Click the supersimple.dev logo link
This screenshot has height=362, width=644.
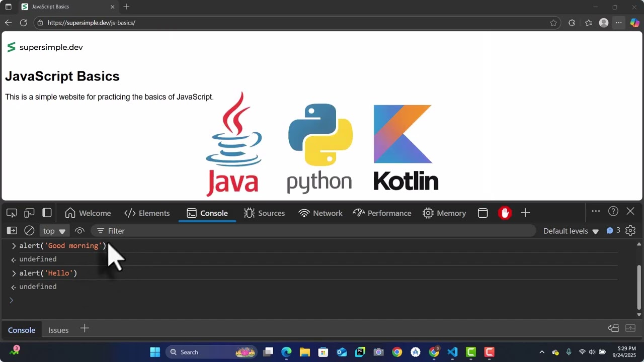click(x=44, y=47)
